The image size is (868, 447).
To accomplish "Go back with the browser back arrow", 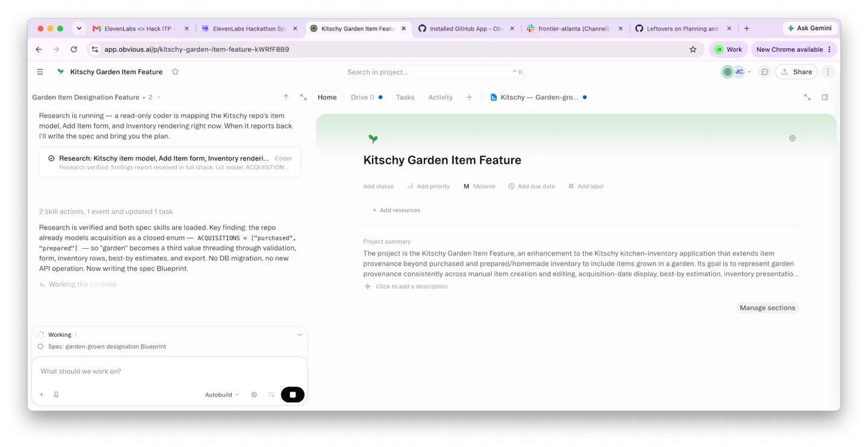I will [x=39, y=49].
